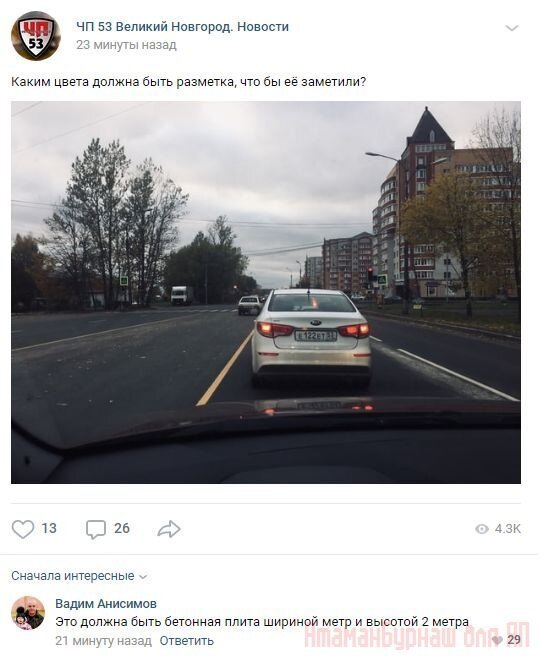Open the Сначала интересные sort dropdown
The image size is (540, 656).
(x=79, y=576)
